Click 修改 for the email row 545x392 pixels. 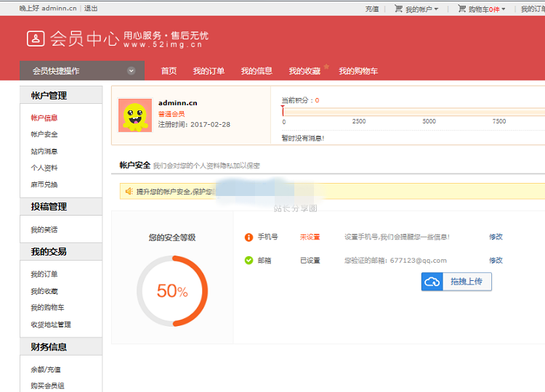click(496, 260)
